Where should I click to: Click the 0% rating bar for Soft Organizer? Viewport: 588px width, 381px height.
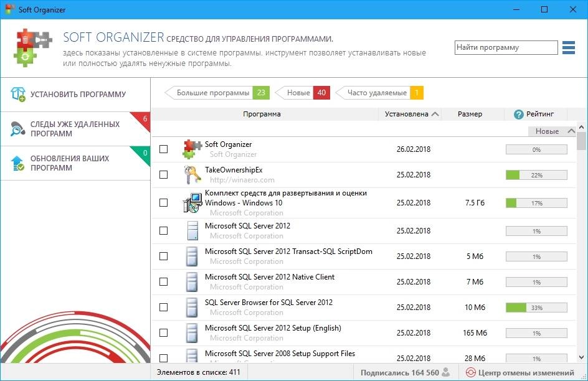(x=536, y=149)
